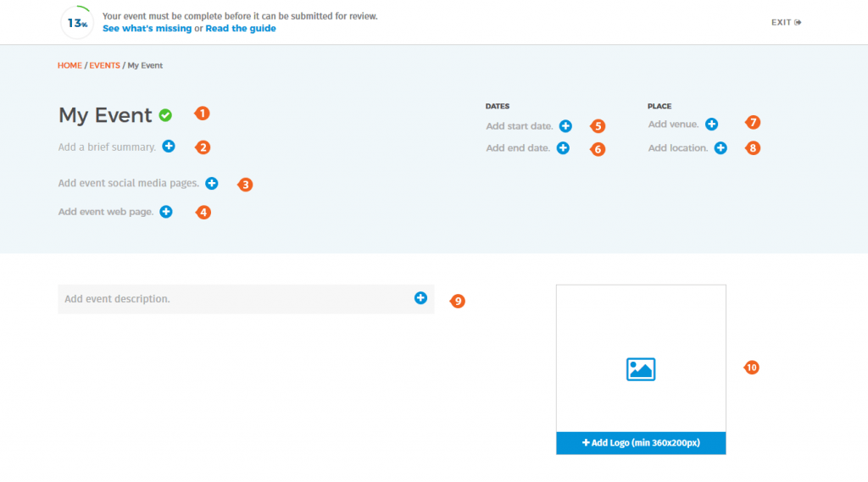
Task: Click plus icon next to Add event social media pages
Action: pyautogui.click(x=212, y=183)
